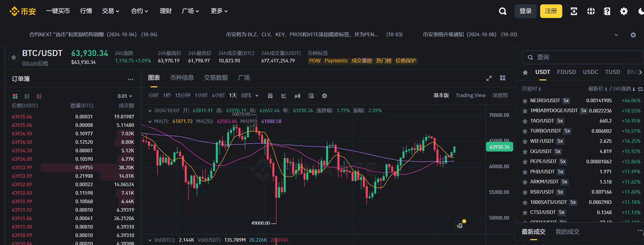Open the Bitcoin价格 link
The height and width of the screenshot is (245, 644).
[35, 63]
